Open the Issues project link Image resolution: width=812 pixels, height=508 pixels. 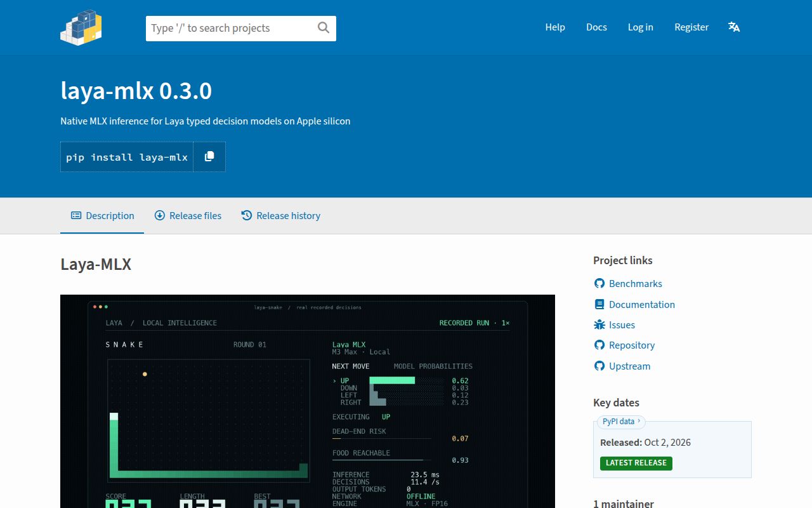(622, 325)
